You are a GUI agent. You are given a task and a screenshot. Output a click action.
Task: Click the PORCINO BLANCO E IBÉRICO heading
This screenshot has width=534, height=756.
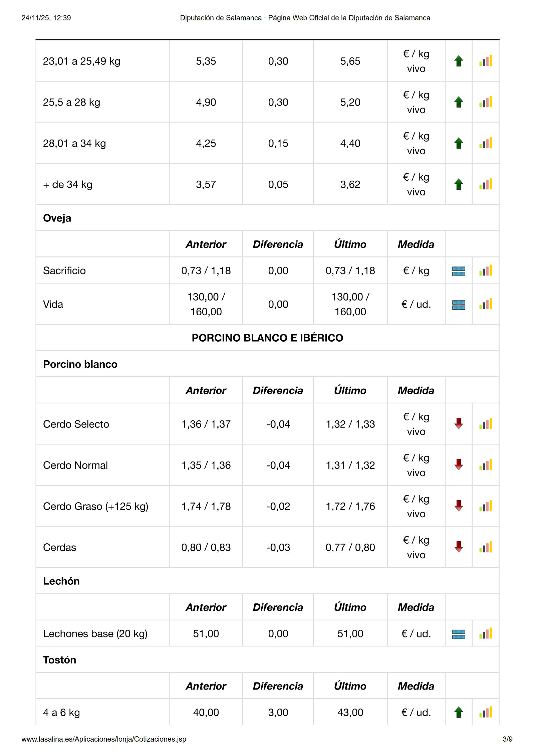click(267, 338)
